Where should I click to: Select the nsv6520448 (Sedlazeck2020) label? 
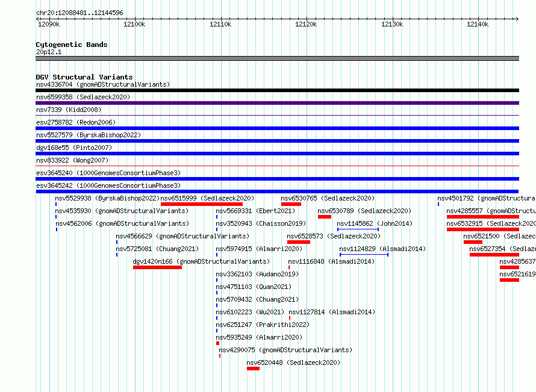pyautogui.click(x=293, y=362)
